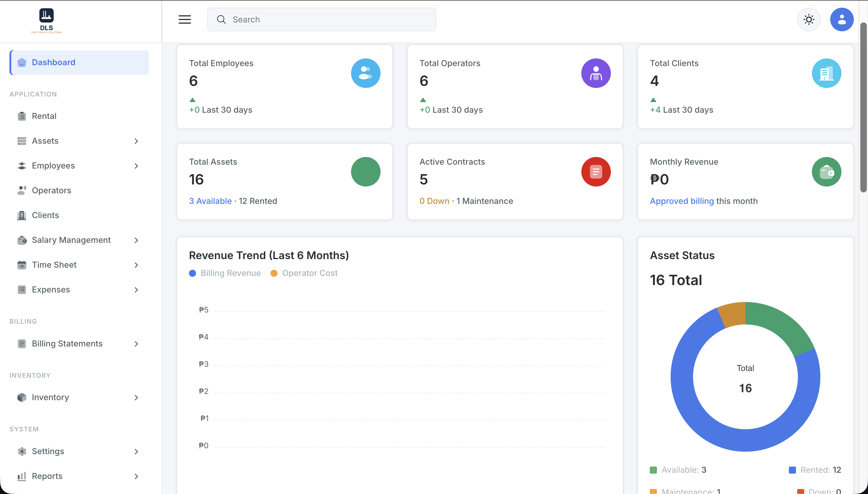Expand the Time Sheet chevron
The image size is (868, 494).
pos(136,265)
